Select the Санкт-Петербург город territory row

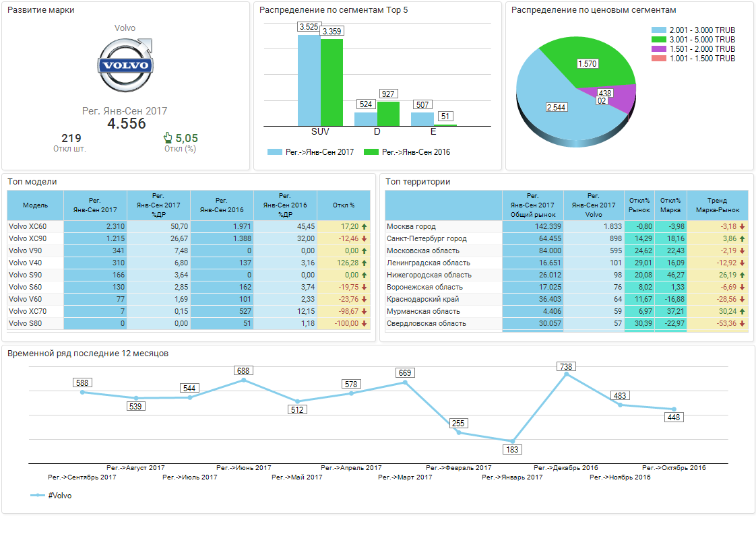(x=427, y=239)
